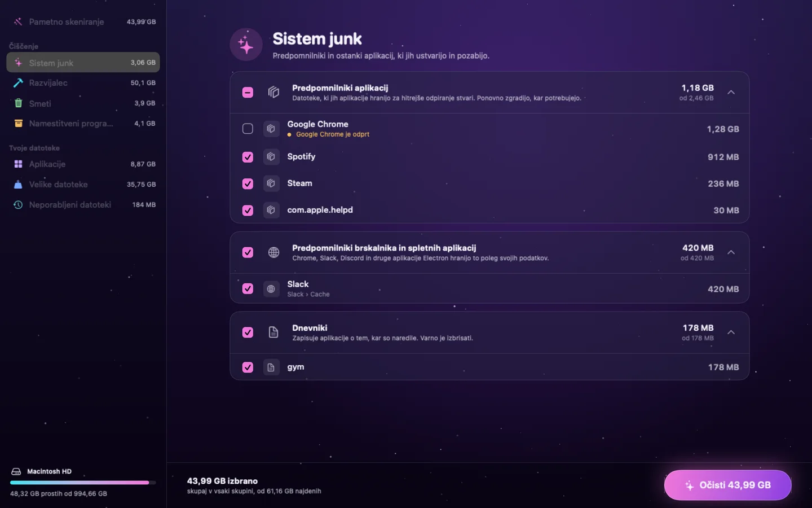Uncheck the Steam checkbox
Viewport: 812px width, 508px height.
pos(248,183)
